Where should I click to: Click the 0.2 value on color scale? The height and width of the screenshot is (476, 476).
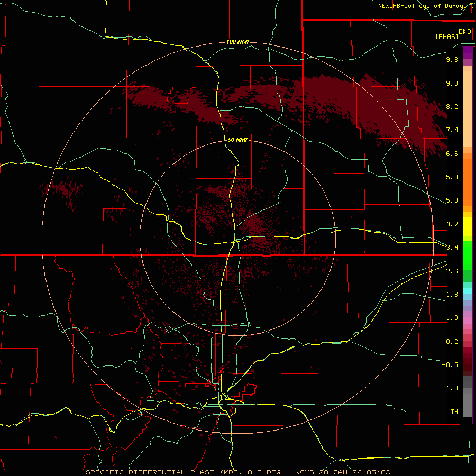pos(452,342)
